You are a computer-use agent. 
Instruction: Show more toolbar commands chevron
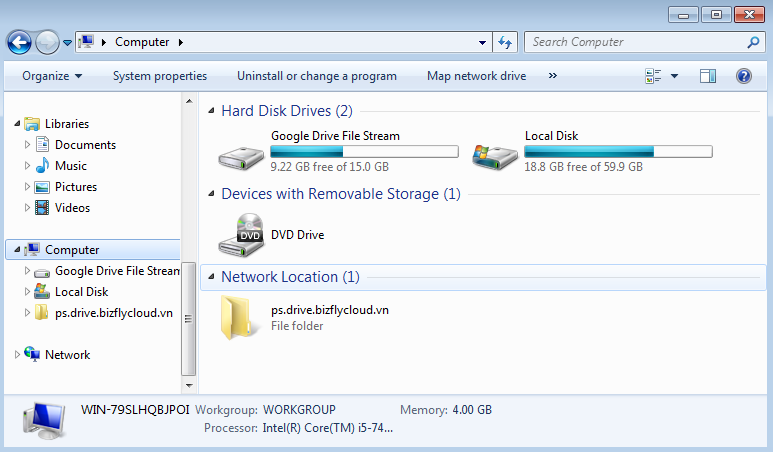pyautogui.click(x=553, y=76)
